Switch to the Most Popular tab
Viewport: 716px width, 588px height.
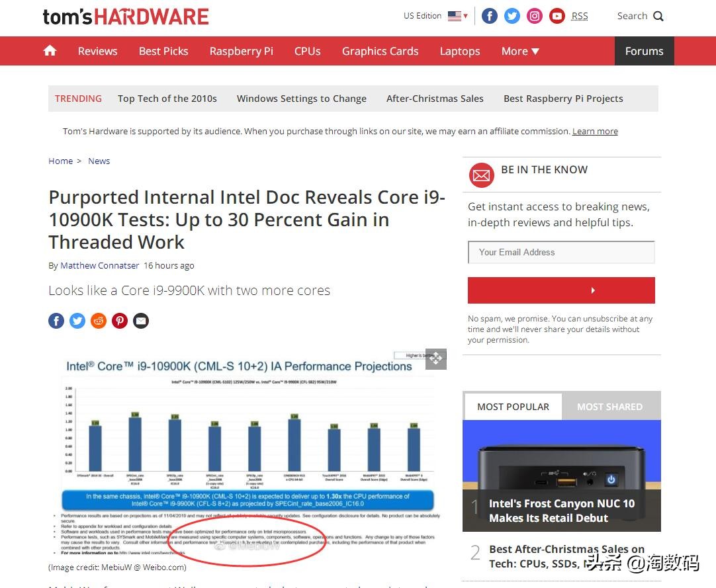(513, 406)
